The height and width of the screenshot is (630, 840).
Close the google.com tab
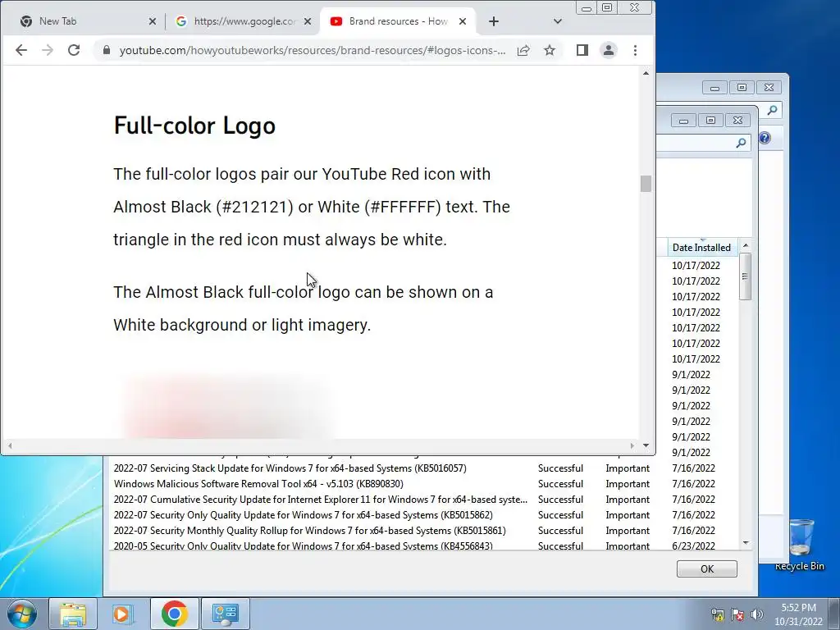pyautogui.click(x=308, y=21)
